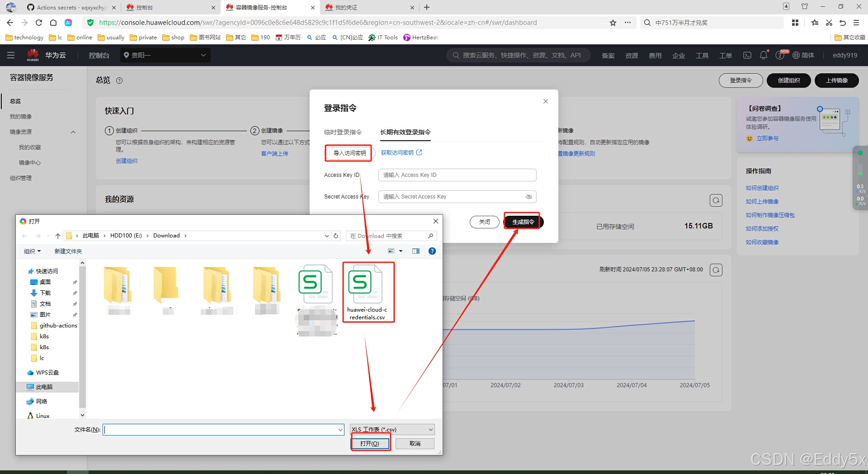Screen dimensions: 868x474
Task: Open the eddy919 account menu
Action: [x=845, y=55]
